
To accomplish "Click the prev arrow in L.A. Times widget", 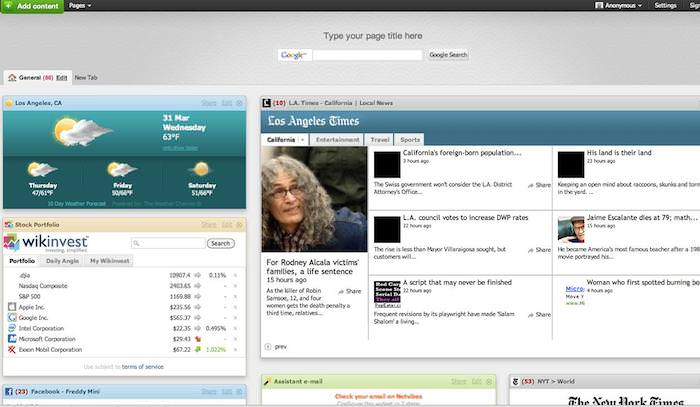I will [x=268, y=347].
